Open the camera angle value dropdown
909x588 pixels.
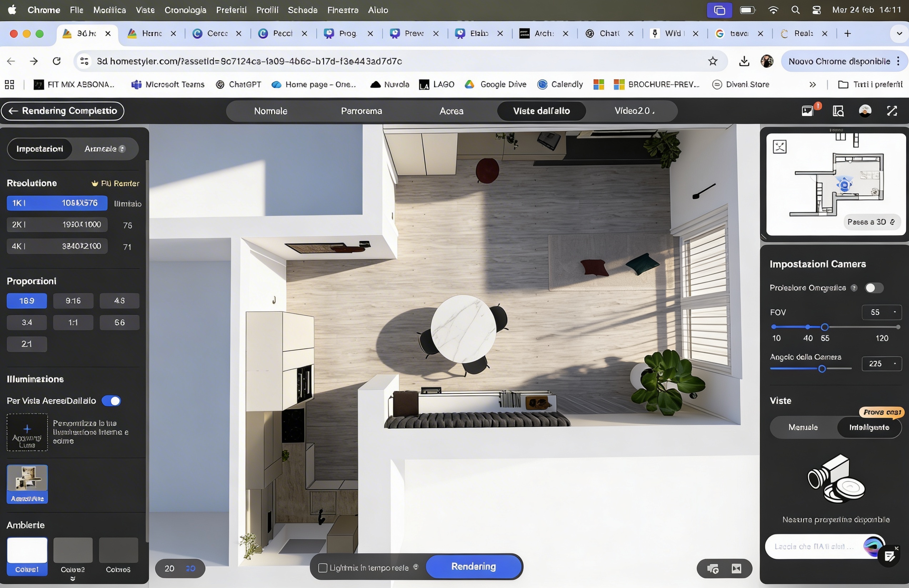(894, 364)
